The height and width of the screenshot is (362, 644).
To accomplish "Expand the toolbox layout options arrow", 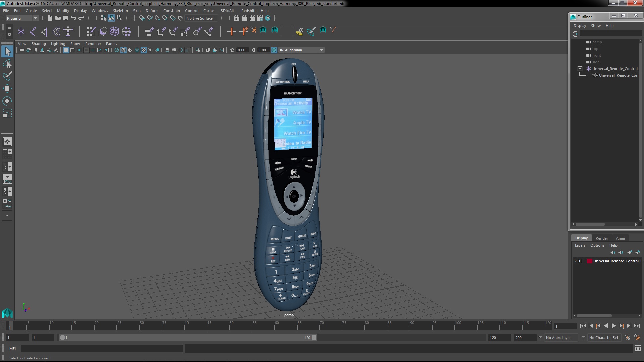I will coord(7,216).
